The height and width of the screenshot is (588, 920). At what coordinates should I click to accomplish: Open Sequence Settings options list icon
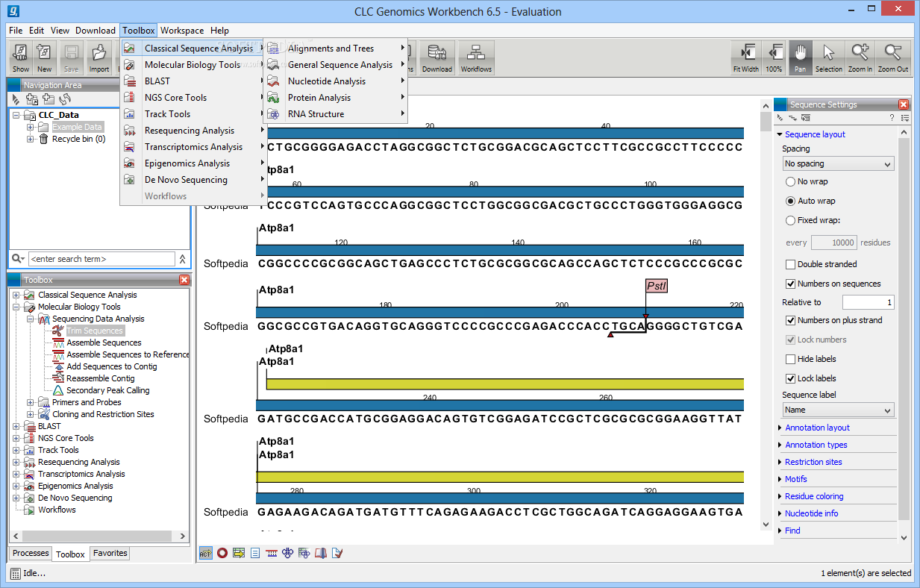coord(904,118)
